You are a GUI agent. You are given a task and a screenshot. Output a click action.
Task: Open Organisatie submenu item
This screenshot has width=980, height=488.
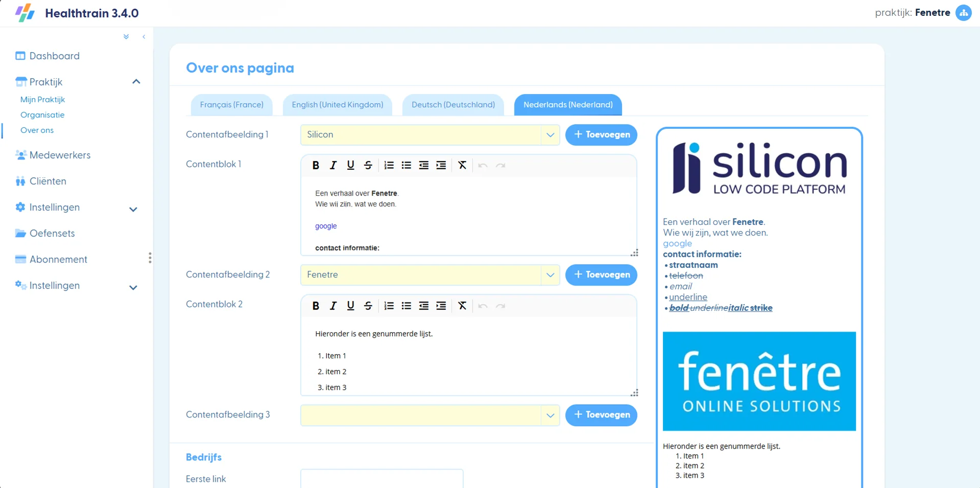coord(42,115)
